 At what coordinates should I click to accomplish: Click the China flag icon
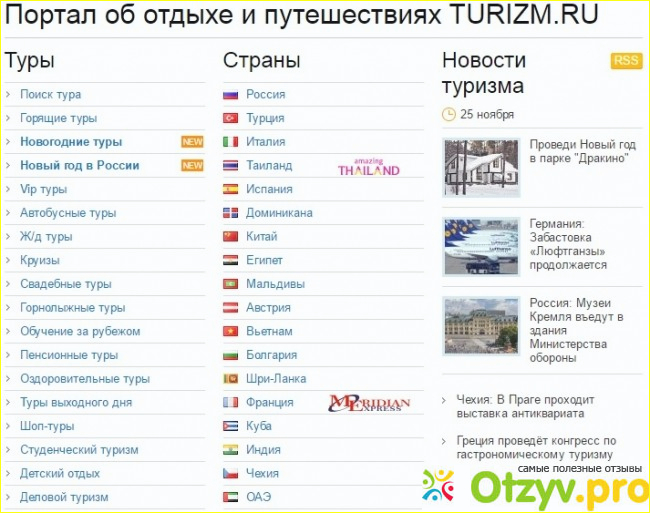click(230, 237)
